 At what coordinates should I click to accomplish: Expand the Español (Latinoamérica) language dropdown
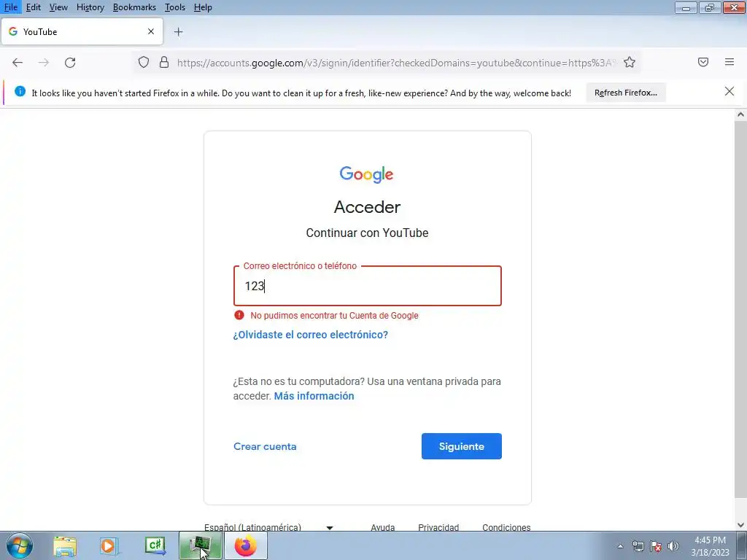(x=268, y=527)
